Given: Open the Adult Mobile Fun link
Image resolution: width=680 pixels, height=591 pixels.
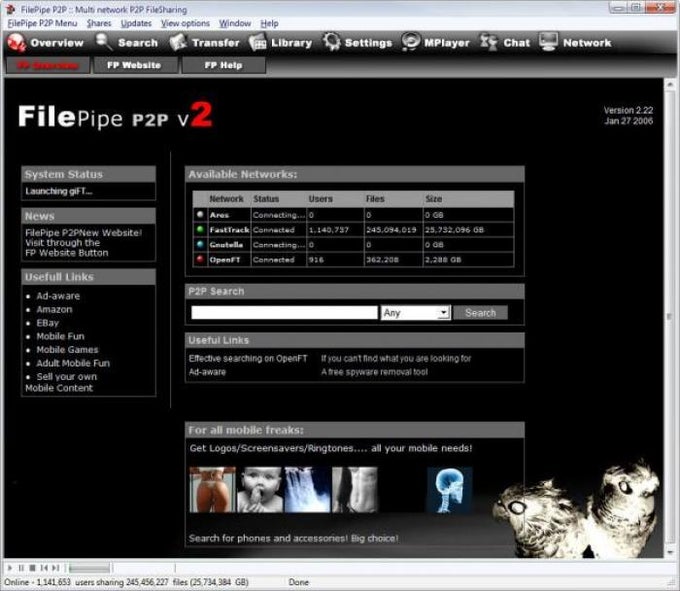Looking at the screenshot, I should (x=73, y=363).
